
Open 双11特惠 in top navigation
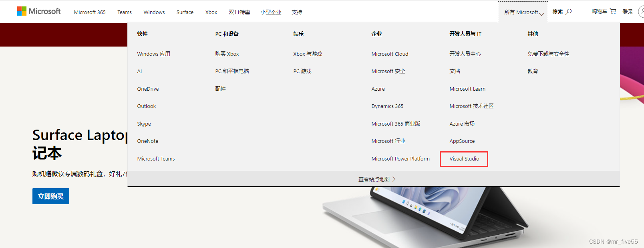click(x=239, y=12)
